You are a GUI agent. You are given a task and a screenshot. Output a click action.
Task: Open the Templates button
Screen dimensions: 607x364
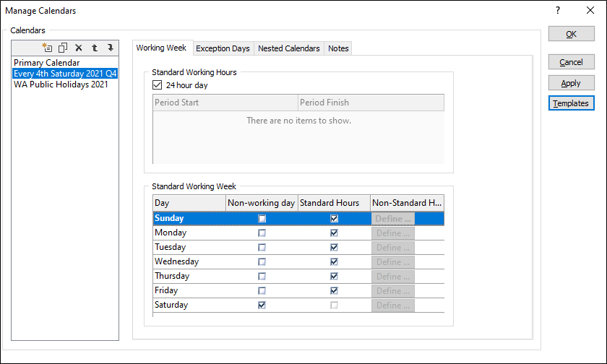pyautogui.click(x=571, y=103)
